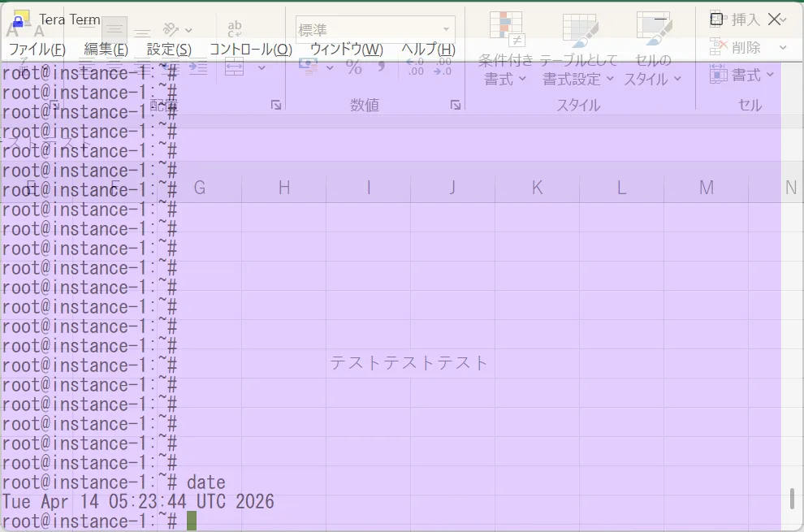Minimize the Tera Term window
The width and height of the screenshot is (804, 532).
click(x=660, y=19)
